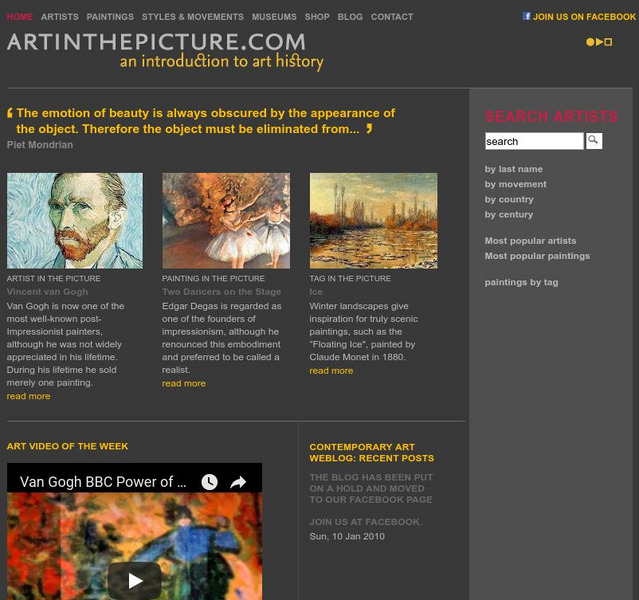Open the video Watch later clock icon
Screen dimensions: 639x600
(x=209, y=482)
